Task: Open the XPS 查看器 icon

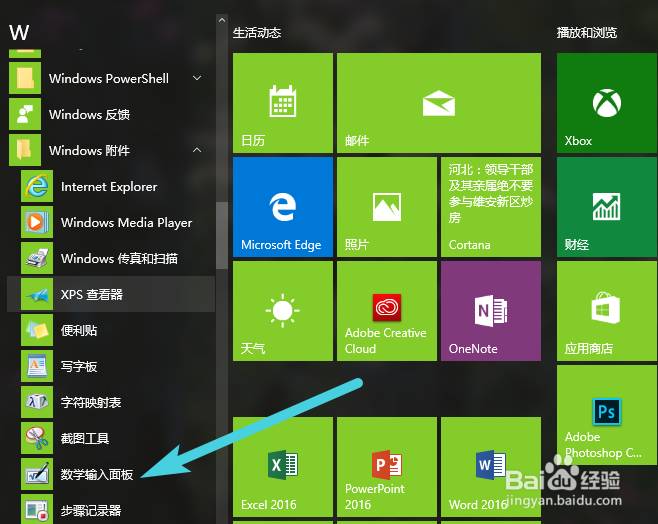Action: click(37, 294)
